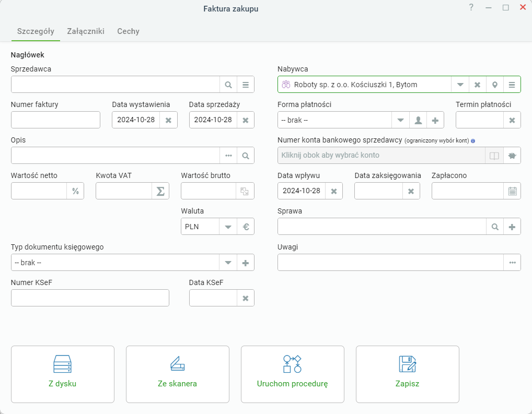Focus the Sprzedawca input field
The image size is (532, 414).
(x=115, y=85)
